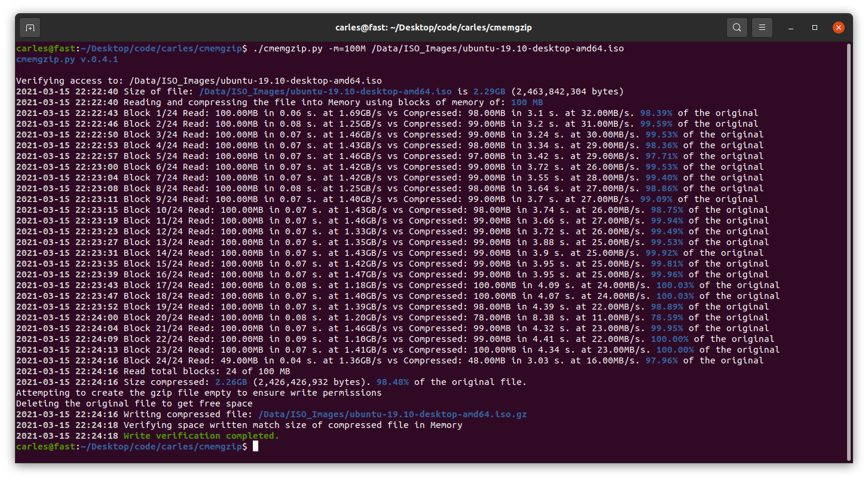Click 99.96% on the Block 16/24 line
Image resolution: width=868 pixels, height=480 pixels.
(667, 274)
